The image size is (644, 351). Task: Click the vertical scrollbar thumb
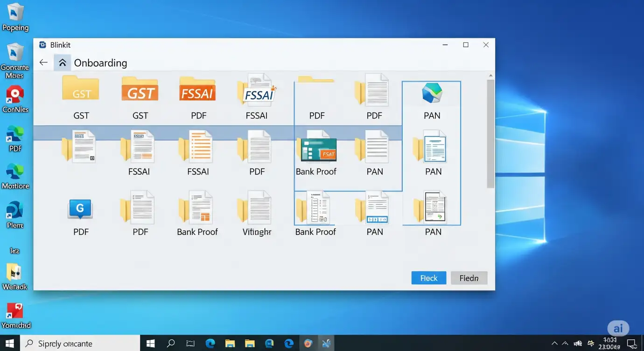[x=490, y=133]
